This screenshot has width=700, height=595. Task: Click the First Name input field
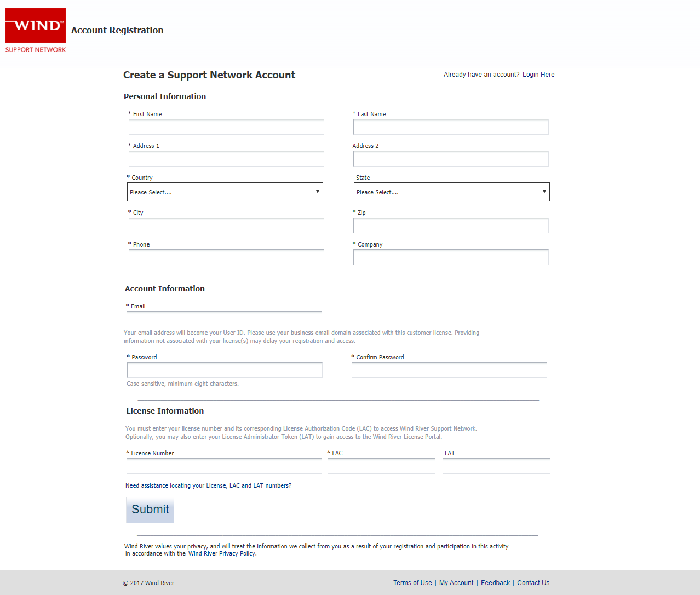(x=226, y=127)
